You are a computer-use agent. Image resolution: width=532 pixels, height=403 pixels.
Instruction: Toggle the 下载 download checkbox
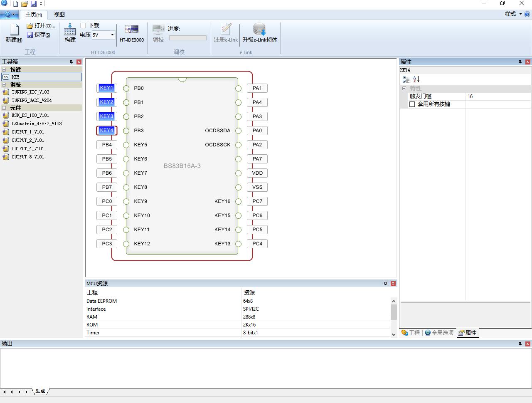point(83,26)
